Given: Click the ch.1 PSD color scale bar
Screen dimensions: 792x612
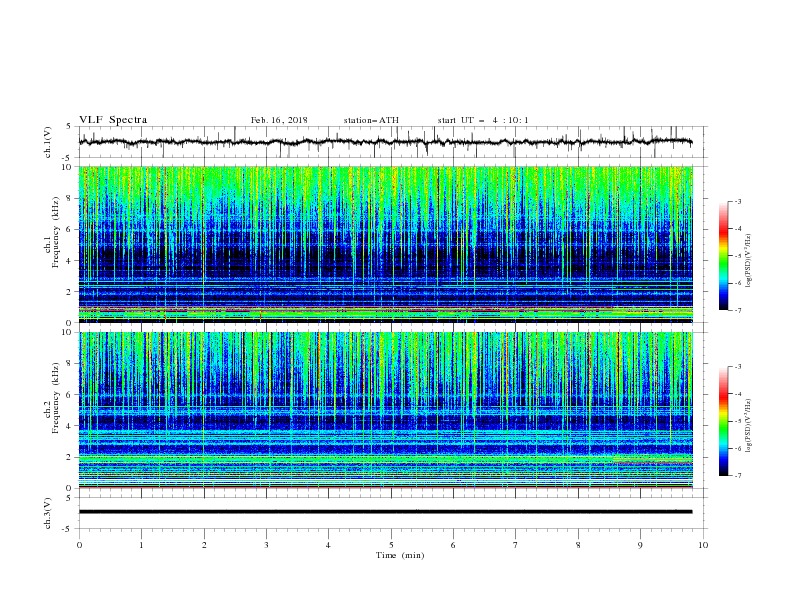Looking at the screenshot, I should click(724, 256).
